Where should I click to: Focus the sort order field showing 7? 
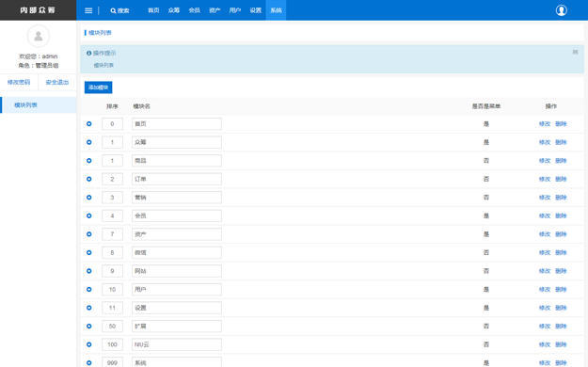pos(112,234)
